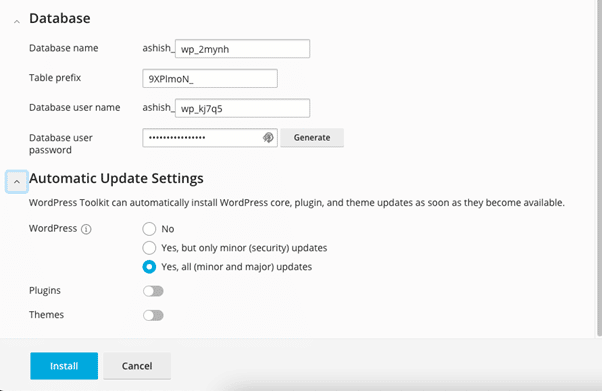Generate a new database password
Screen dimensions: 602x391
point(312,138)
